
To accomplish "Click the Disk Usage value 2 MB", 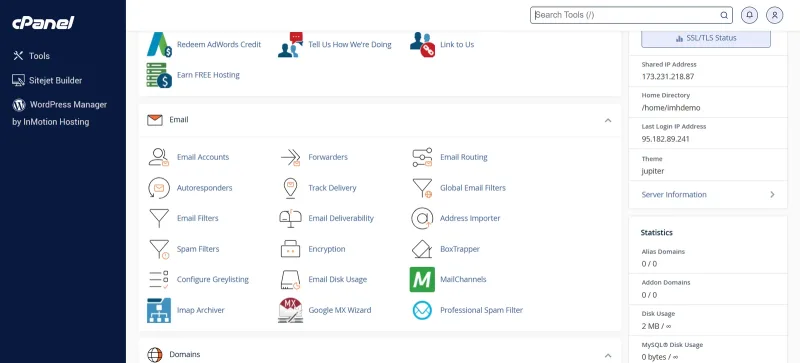I will [x=656, y=326].
